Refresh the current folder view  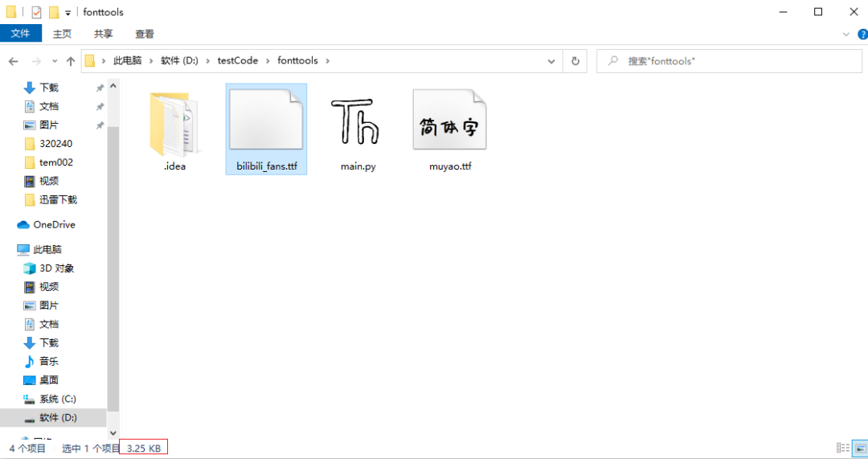pyautogui.click(x=575, y=61)
